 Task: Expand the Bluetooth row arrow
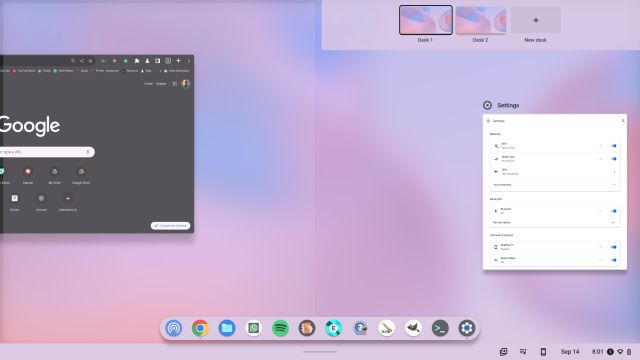600,211
